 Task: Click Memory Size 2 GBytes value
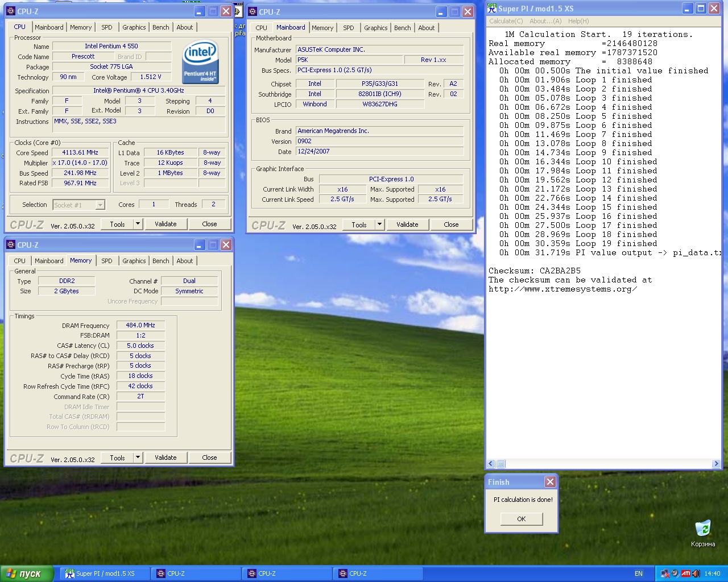point(67,291)
